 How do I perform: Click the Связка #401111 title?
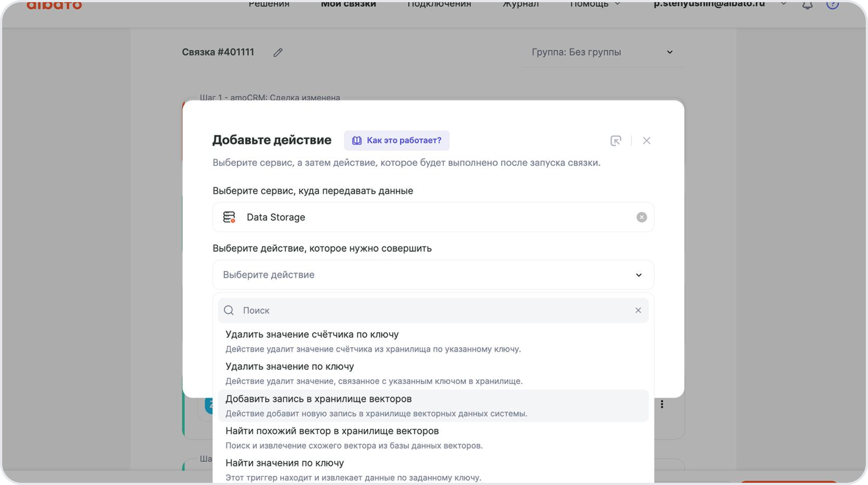[218, 52]
